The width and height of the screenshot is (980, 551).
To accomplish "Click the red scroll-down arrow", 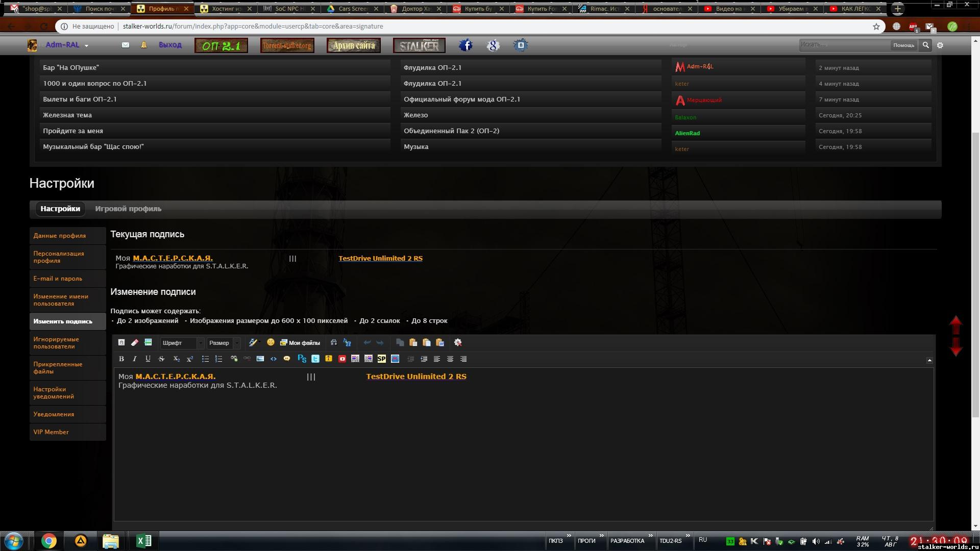I will pyautogui.click(x=955, y=347).
